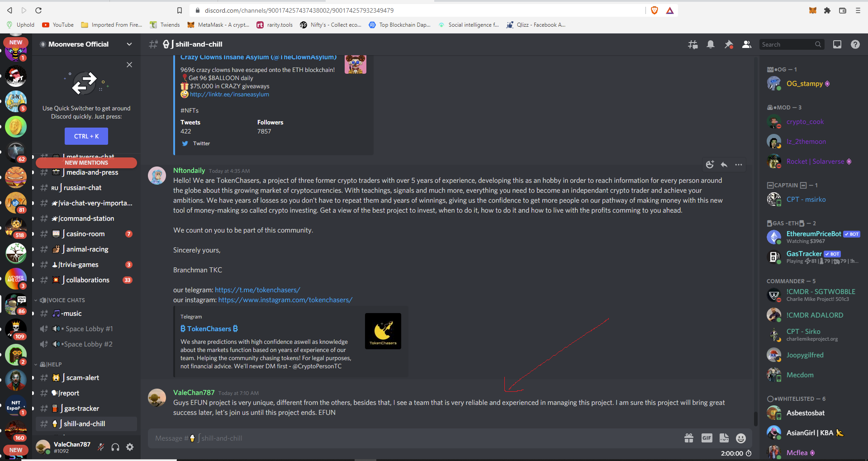Open the MetaMask fox extension
868x461 pixels.
tap(813, 10)
